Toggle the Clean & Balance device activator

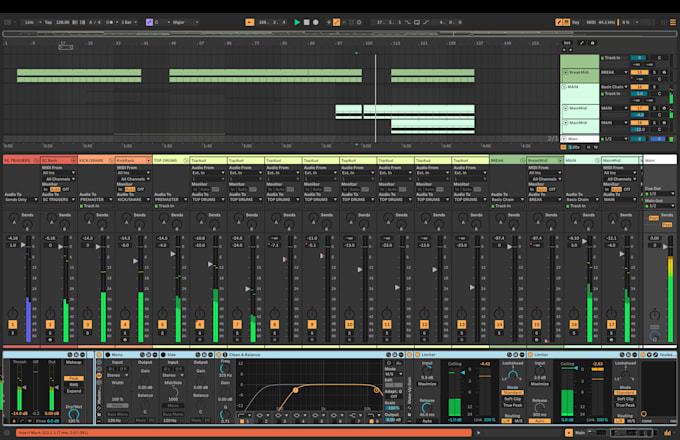[x=219, y=355]
